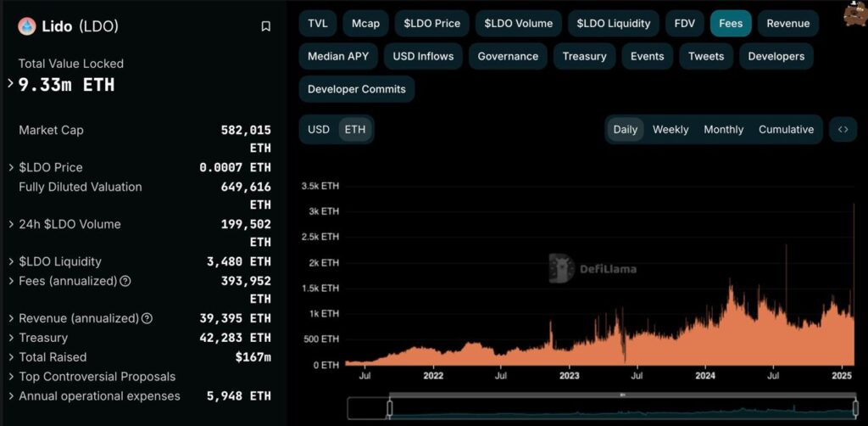The height and width of the screenshot is (426, 868).
Task: Toggle the Tweets overlay
Action: [706, 56]
